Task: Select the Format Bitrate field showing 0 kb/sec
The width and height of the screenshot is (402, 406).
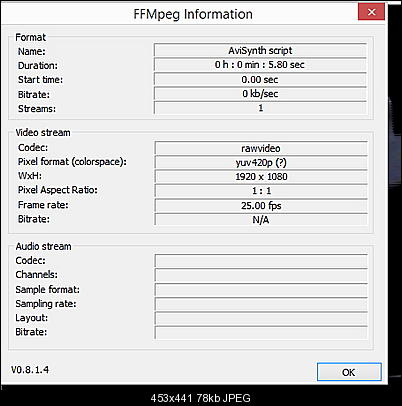Action: 260,94
